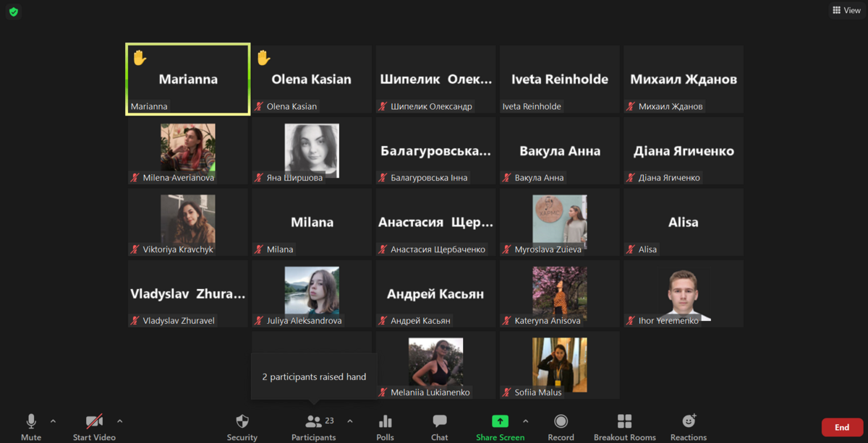
Task: Click the muted mic icon next to Myroslava Zuieva
Action: (x=507, y=249)
